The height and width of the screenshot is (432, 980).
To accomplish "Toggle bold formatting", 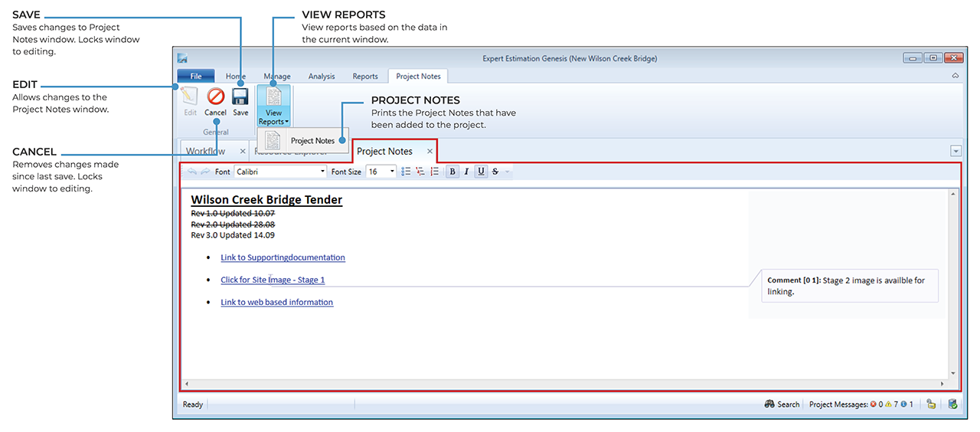I will [x=452, y=172].
